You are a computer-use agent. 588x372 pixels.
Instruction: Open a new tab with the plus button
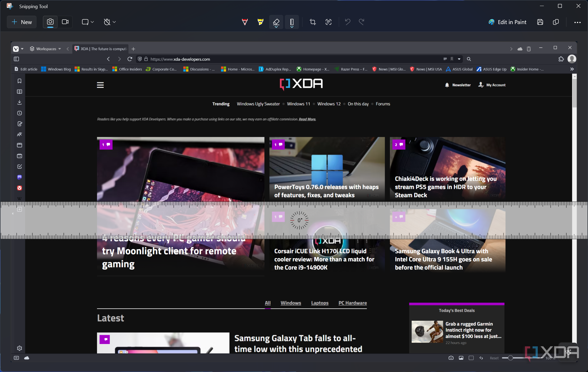[133, 49]
